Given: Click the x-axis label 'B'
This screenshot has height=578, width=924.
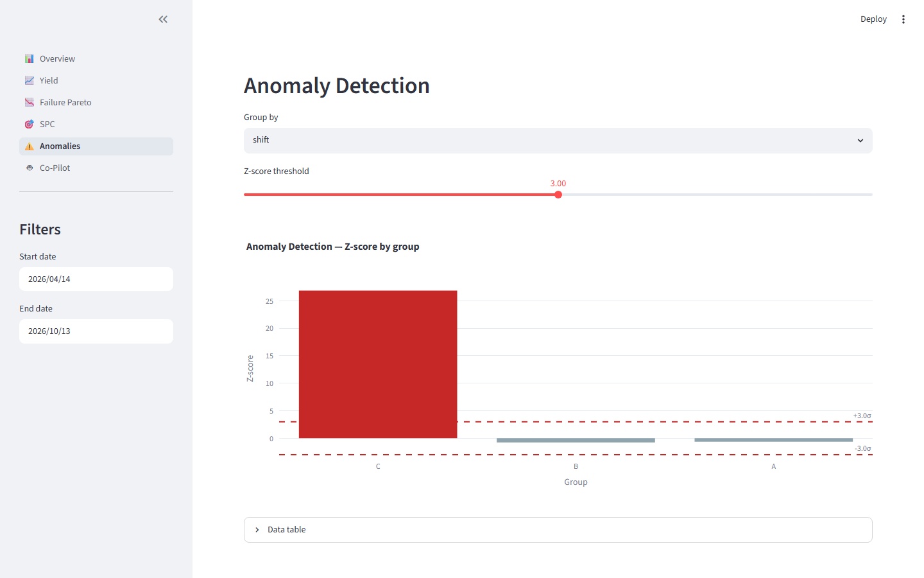Looking at the screenshot, I should click(576, 466).
